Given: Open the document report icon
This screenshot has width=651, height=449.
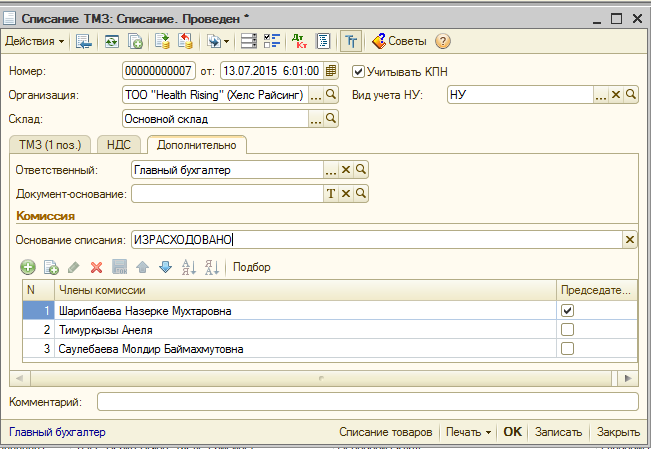Looking at the screenshot, I should 323,41.
